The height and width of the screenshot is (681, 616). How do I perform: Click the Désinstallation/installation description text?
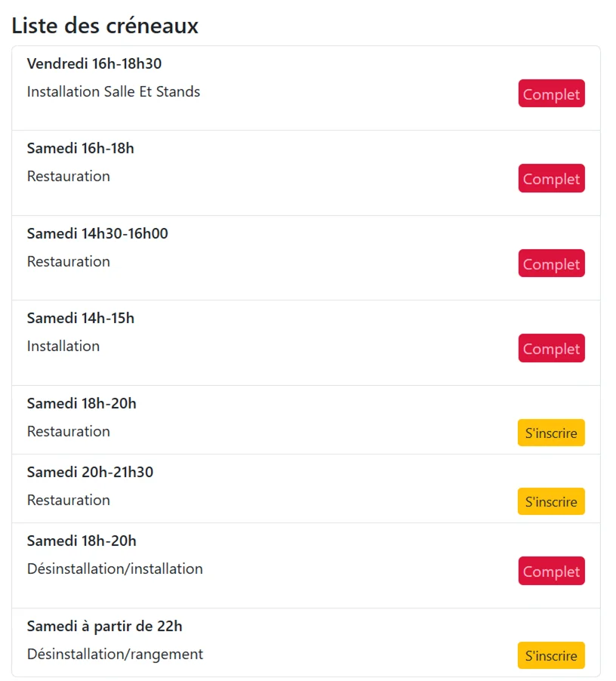point(115,569)
